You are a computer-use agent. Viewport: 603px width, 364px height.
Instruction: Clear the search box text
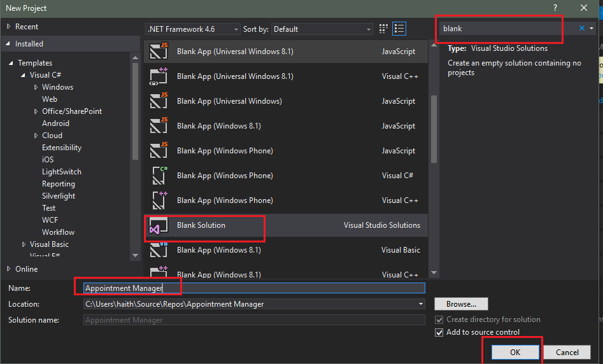click(582, 28)
